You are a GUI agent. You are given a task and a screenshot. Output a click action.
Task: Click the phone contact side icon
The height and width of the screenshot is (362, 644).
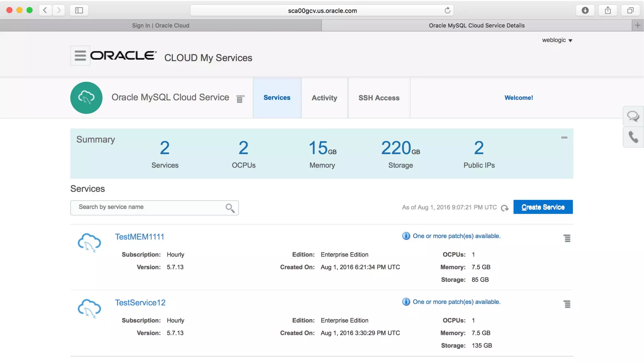click(633, 137)
